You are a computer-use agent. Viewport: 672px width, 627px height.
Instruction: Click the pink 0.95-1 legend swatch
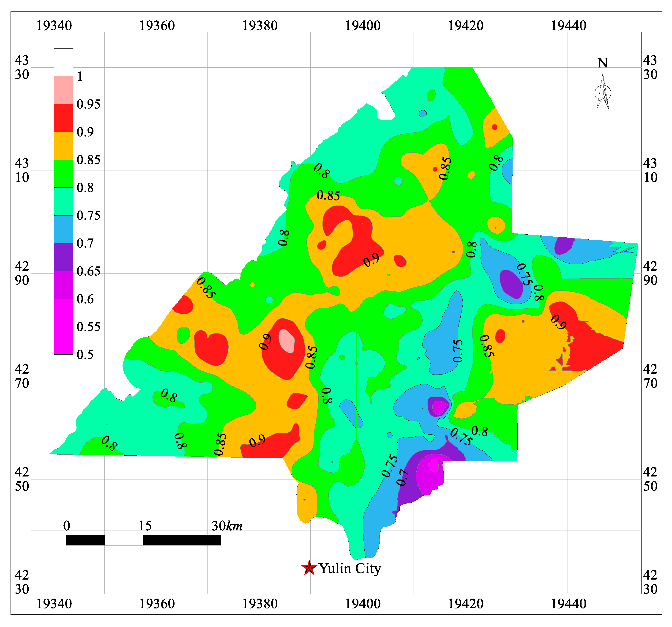(63, 90)
